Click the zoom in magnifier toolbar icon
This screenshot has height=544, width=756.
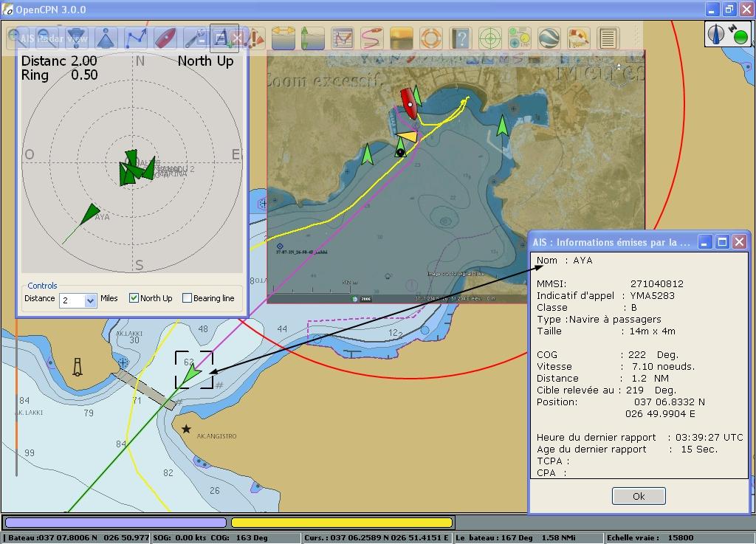(x=16, y=38)
